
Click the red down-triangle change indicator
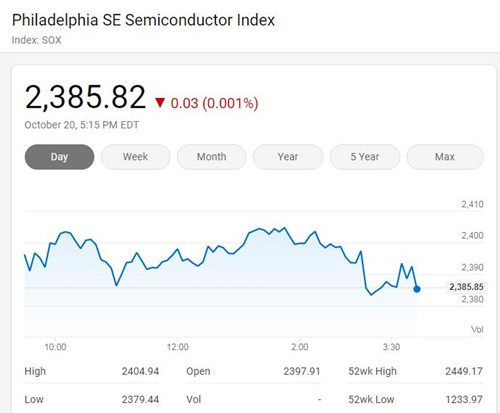160,102
